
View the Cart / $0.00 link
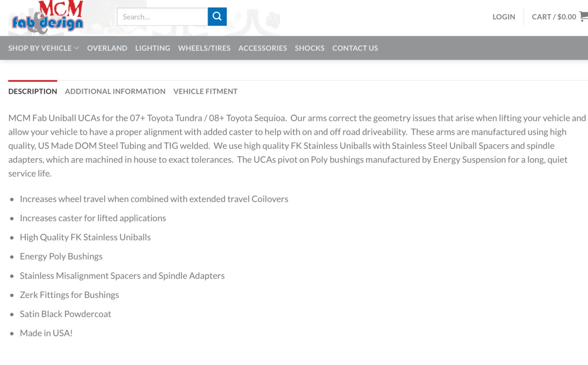pos(554,17)
